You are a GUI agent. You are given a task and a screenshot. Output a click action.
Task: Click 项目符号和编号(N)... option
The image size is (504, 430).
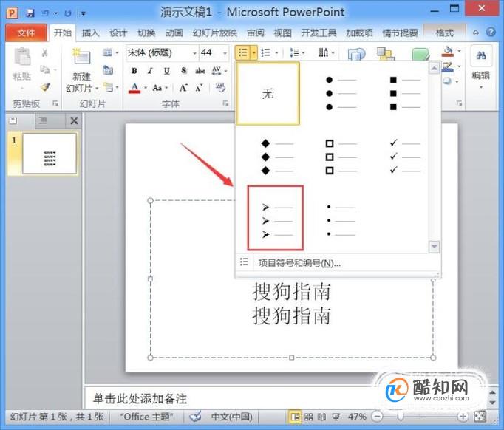click(299, 263)
